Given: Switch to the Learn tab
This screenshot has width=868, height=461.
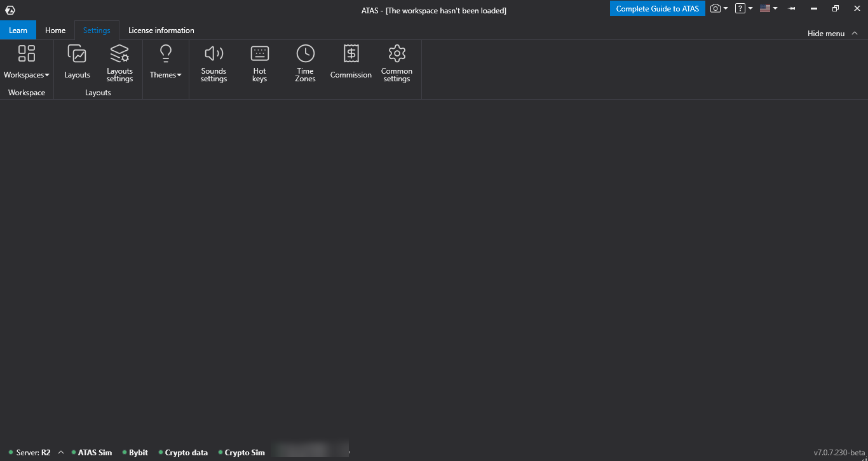Looking at the screenshot, I should [18, 30].
